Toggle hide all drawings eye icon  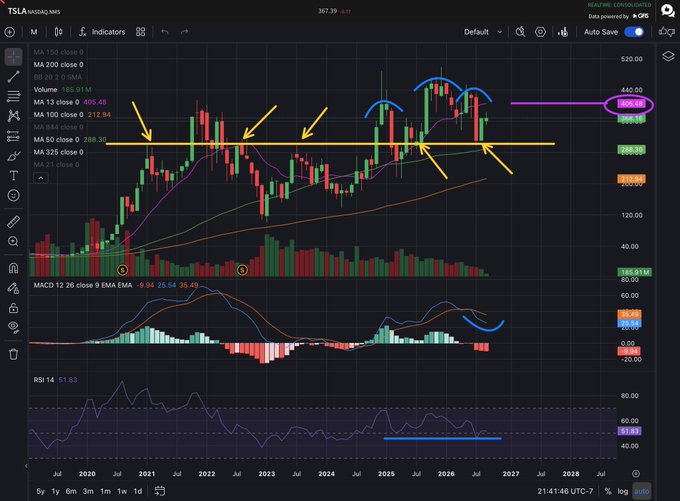pyautogui.click(x=13, y=327)
